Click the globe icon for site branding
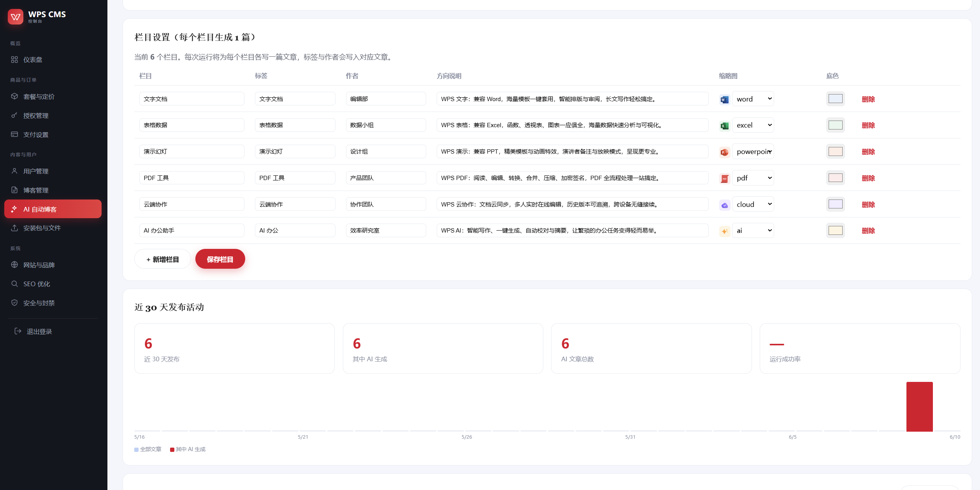980x490 pixels. point(14,264)
